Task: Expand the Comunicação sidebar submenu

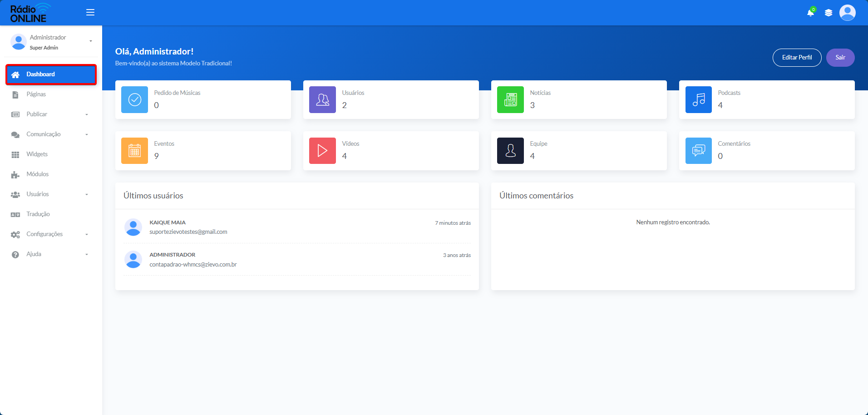Action: click(x=51, y=134)
